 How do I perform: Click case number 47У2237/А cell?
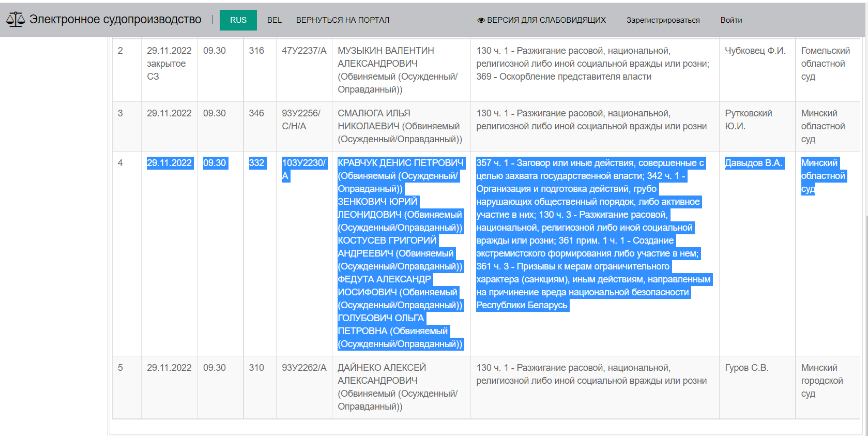pyautogui.click(x=304, y=51)
